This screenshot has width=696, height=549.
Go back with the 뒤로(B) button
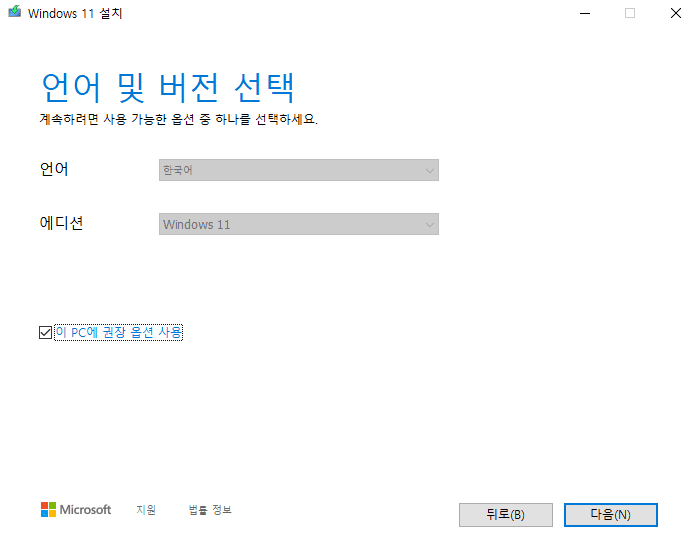(x=506, y=515)
